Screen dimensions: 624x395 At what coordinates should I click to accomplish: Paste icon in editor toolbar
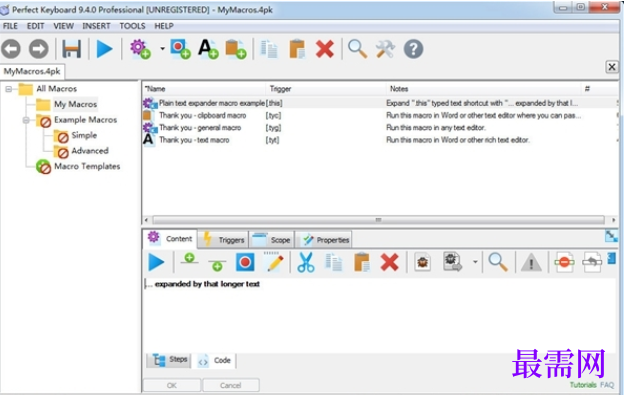(362, 263)
